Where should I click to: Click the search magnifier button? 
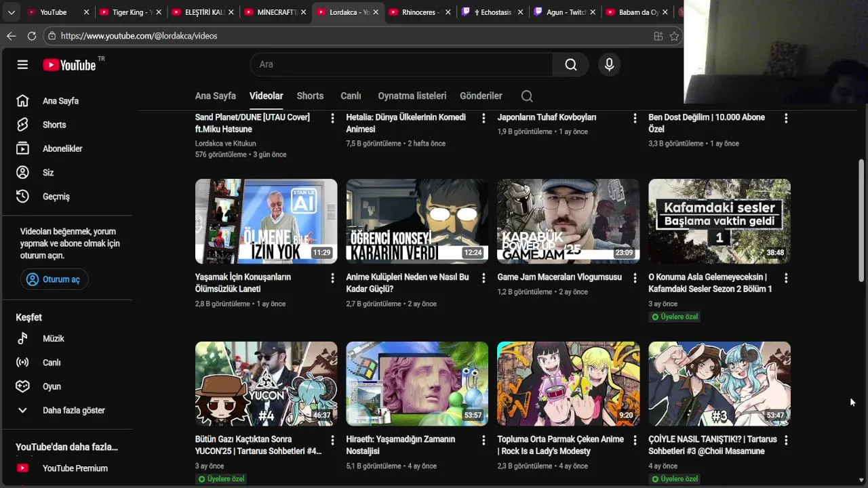point(571,64)
